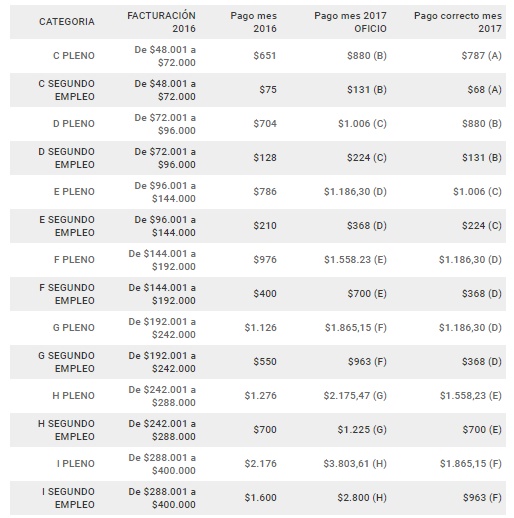
Task: Select the $2.800 (H) payment cell
Action: click(x=362, y=498)
